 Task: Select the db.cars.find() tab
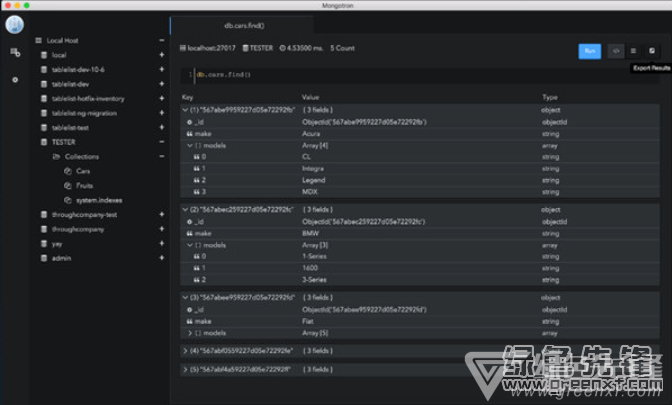click(x=244, y=26)
